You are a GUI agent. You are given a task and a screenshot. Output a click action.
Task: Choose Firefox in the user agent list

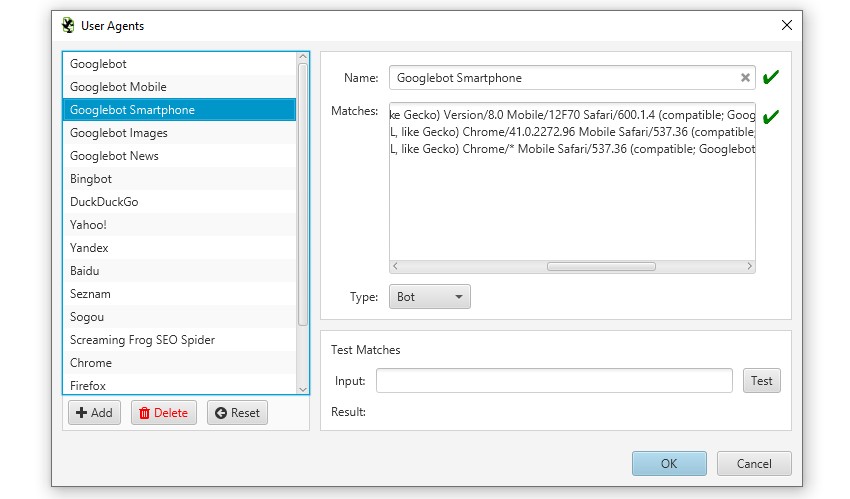pos(179,385)
